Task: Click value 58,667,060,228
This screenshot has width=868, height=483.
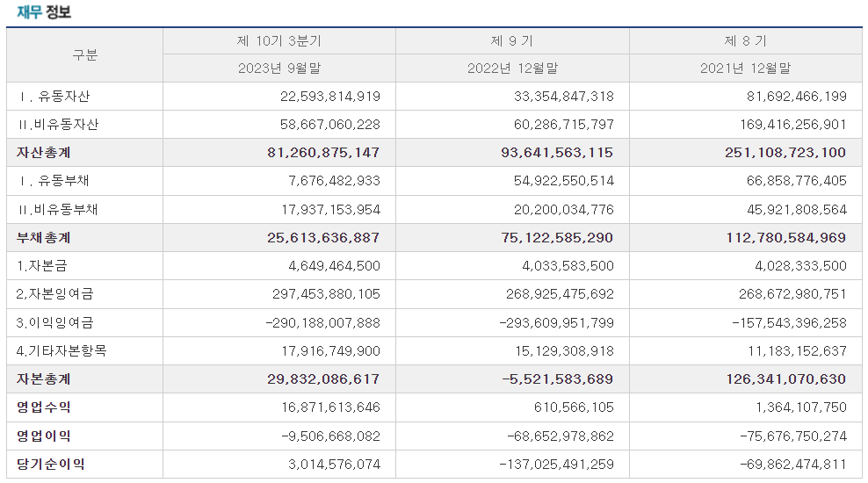Action: tap(330, 125)
